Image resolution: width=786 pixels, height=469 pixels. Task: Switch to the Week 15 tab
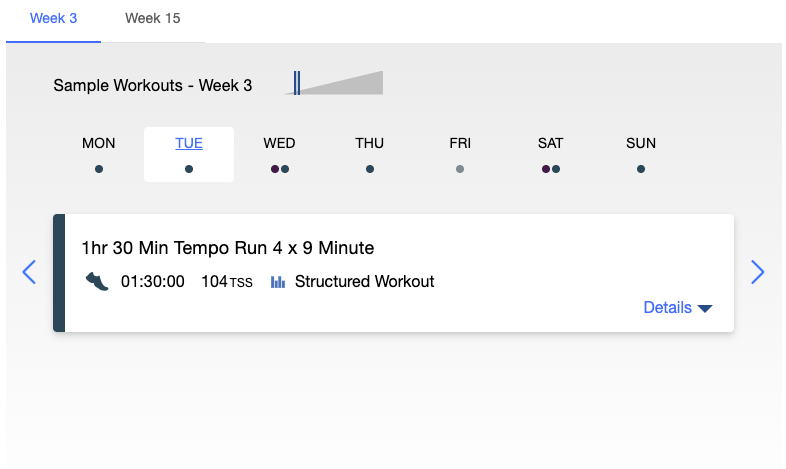tap(152, 19)
